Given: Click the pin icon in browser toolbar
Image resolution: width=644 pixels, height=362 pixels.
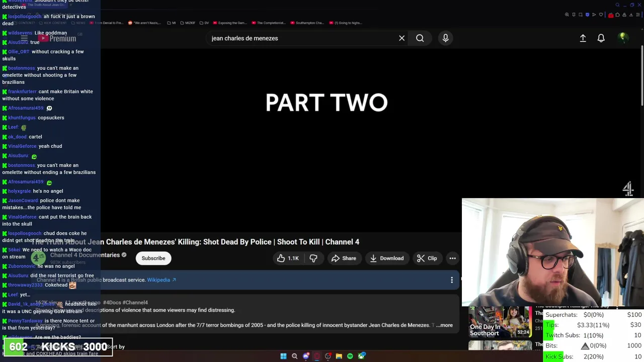Looking at the screenshot, I should pos(574,15).
